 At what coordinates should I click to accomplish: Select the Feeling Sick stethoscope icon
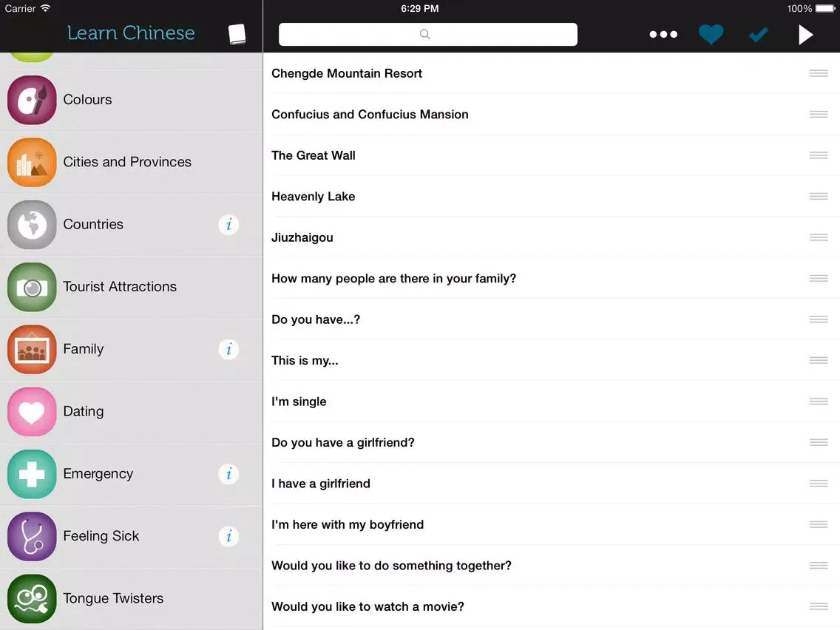(x=32, y=537)
